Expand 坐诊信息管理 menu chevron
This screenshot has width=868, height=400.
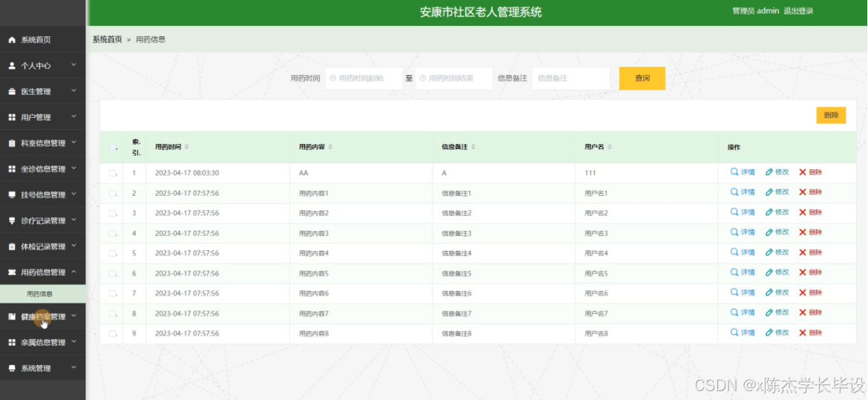73,168
